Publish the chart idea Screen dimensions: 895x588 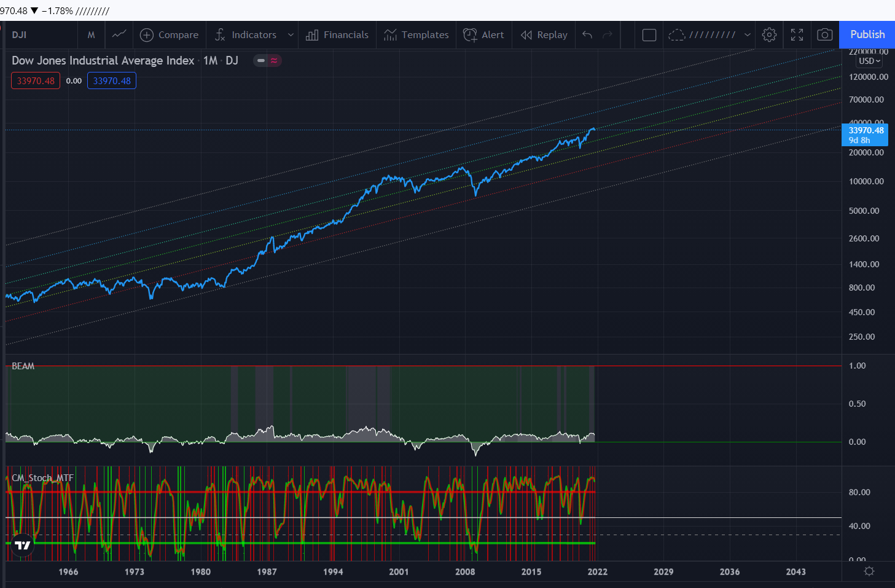tap(867, 34)
